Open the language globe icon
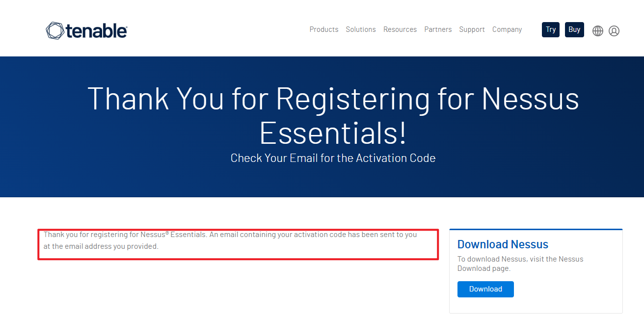The height and width of the screenshot is (318, 644). 597,30
